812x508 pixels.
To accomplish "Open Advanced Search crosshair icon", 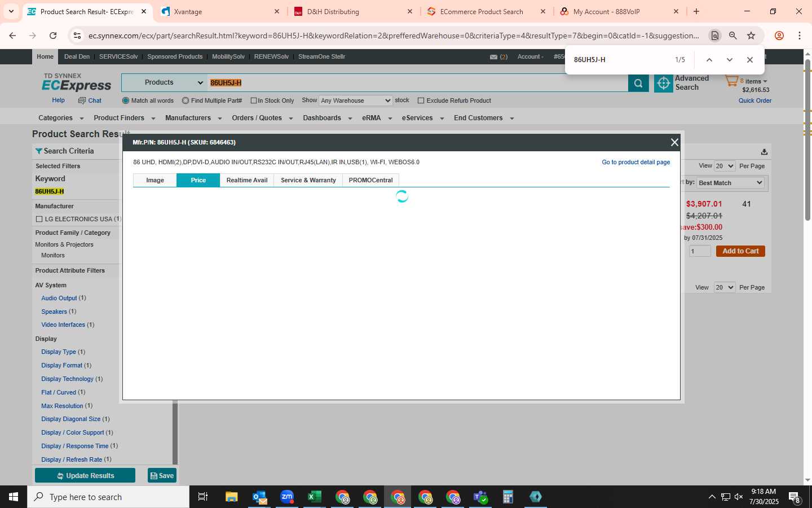I will tap(664, 83).
